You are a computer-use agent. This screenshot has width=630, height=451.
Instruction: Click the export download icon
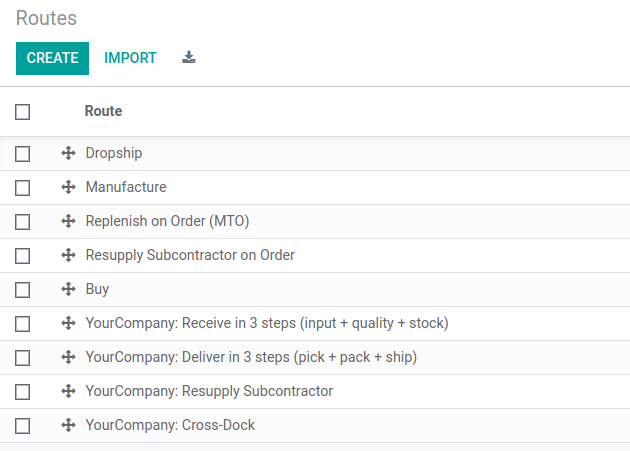click(189, 58)
